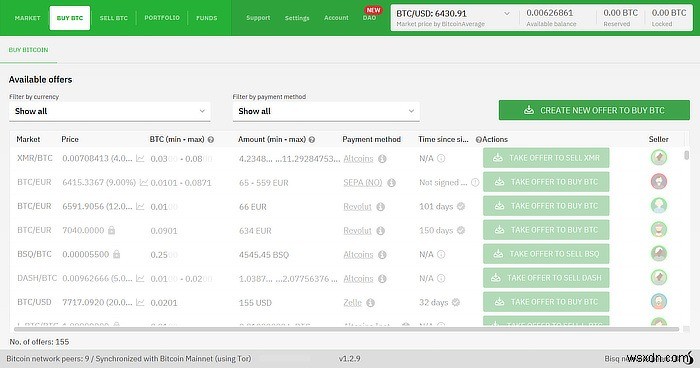Open the Market tab
This screenshot has height=368, width=700.
[x=28, y=18]
